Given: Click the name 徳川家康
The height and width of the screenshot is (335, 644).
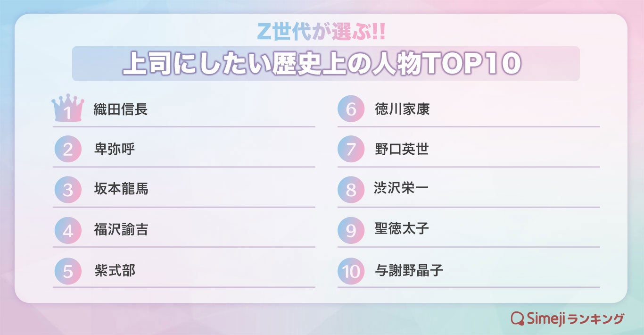Looking at the screenshot, I should (x=402, y=109).
